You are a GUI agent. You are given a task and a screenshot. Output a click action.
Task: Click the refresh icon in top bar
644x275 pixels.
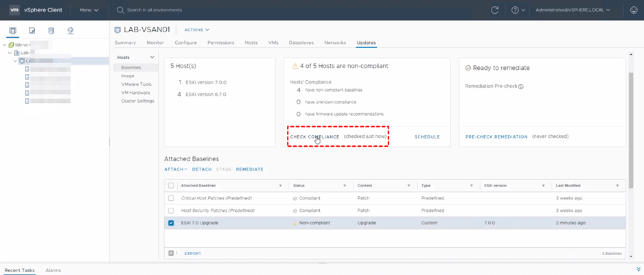pos(495,10)
